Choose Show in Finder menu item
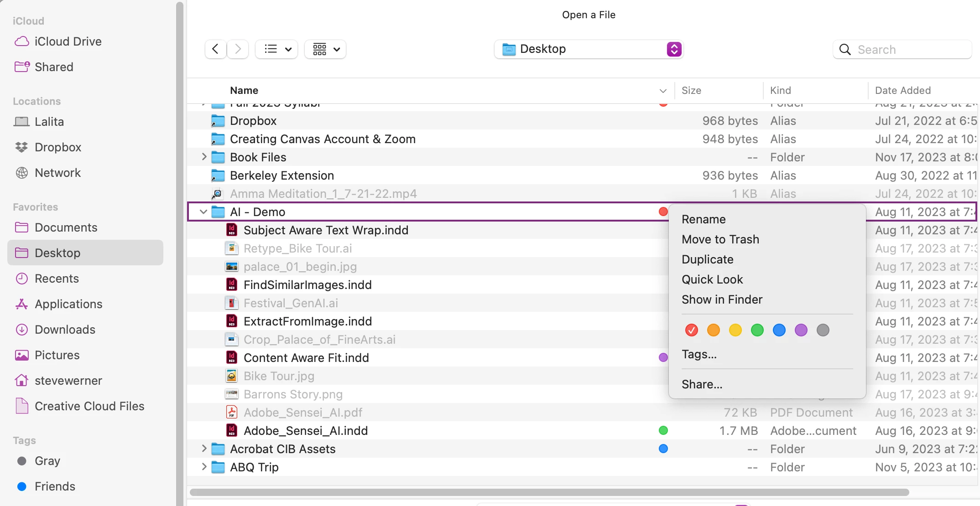The height and width of the screenshot is (506, 980). pos(722,299)
